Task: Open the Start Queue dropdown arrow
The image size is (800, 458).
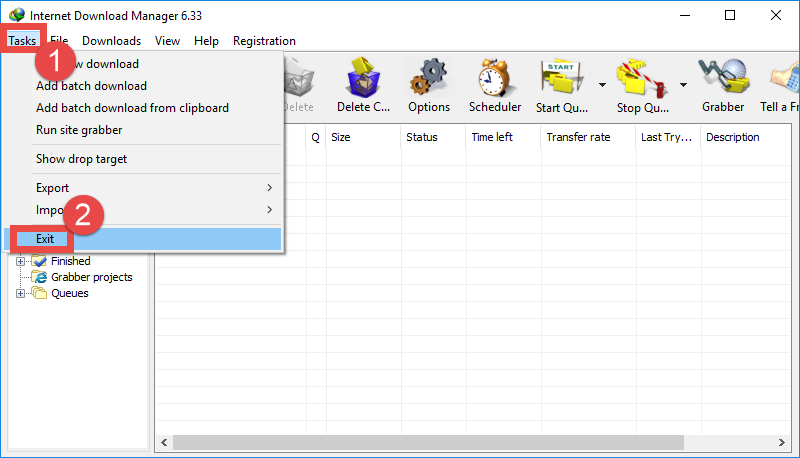Action: tap(603, 85)
